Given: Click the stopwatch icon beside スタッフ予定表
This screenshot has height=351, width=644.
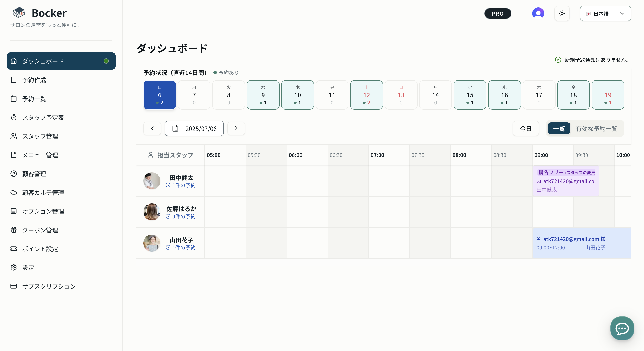Looking at the screenshot, I should tap(14, 117).
